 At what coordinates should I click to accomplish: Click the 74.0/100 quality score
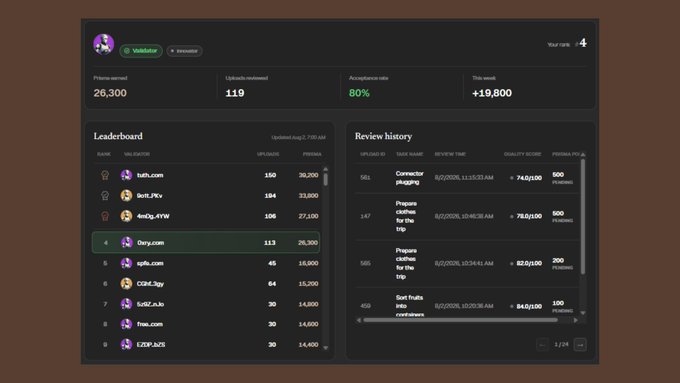coord(529,178)
